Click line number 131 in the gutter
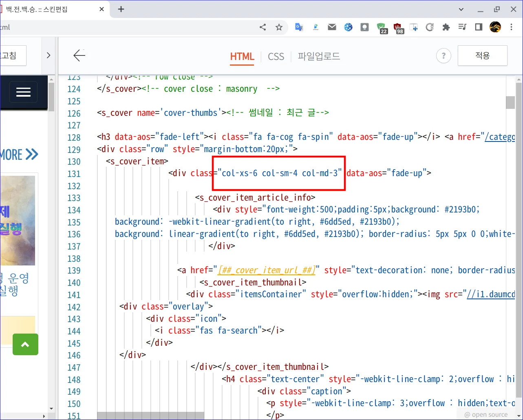523x420 pixels. coord(74,174)
